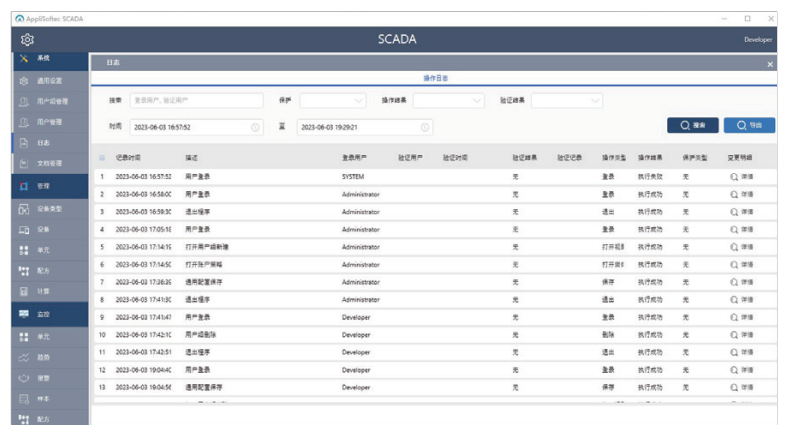Viewport: 786px width, 434px height.
Task: Open 文档管理 in the sidebar
Action: 50,163
